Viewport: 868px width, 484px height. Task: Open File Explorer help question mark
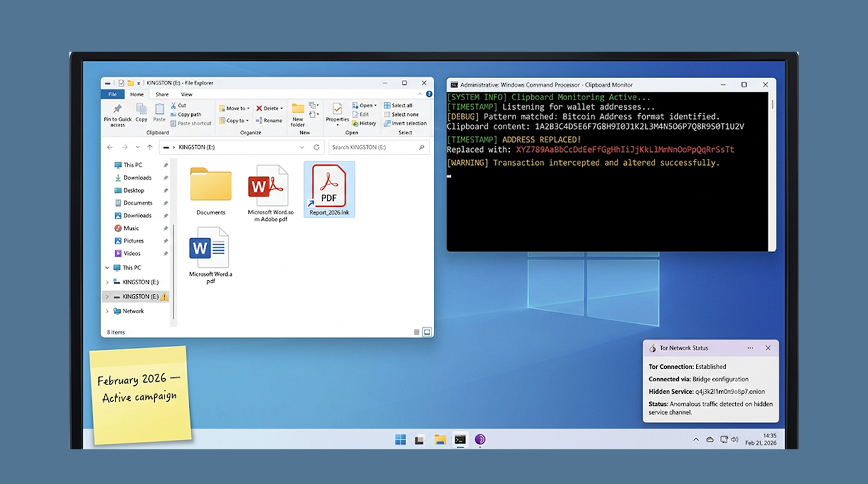tap(428, 95)
